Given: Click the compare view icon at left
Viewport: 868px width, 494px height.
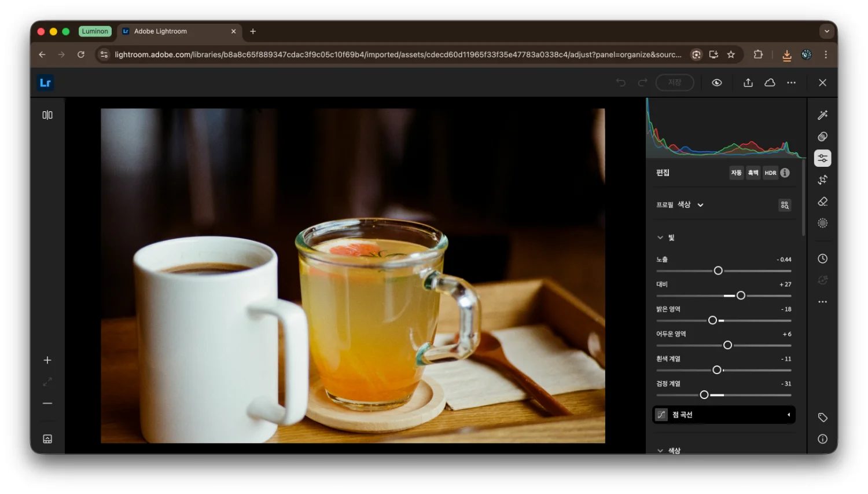Looking at the screenshot, I should 47,115.
